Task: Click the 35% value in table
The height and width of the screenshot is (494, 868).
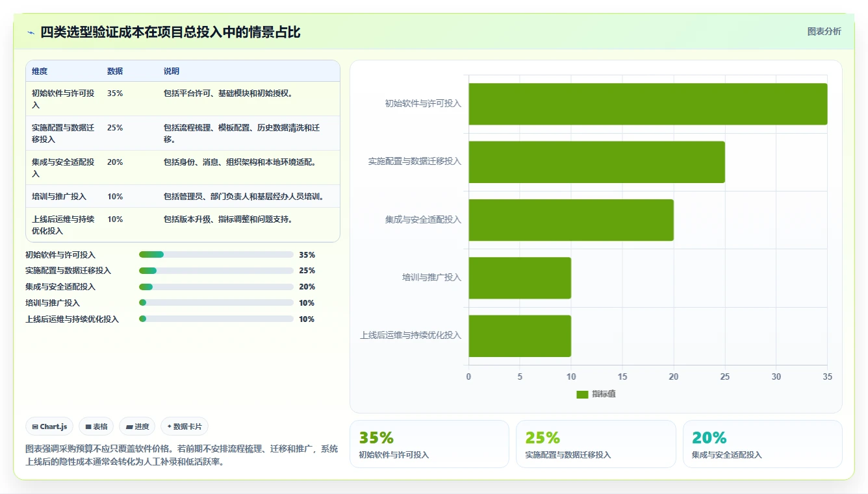Action: (115, 93)
